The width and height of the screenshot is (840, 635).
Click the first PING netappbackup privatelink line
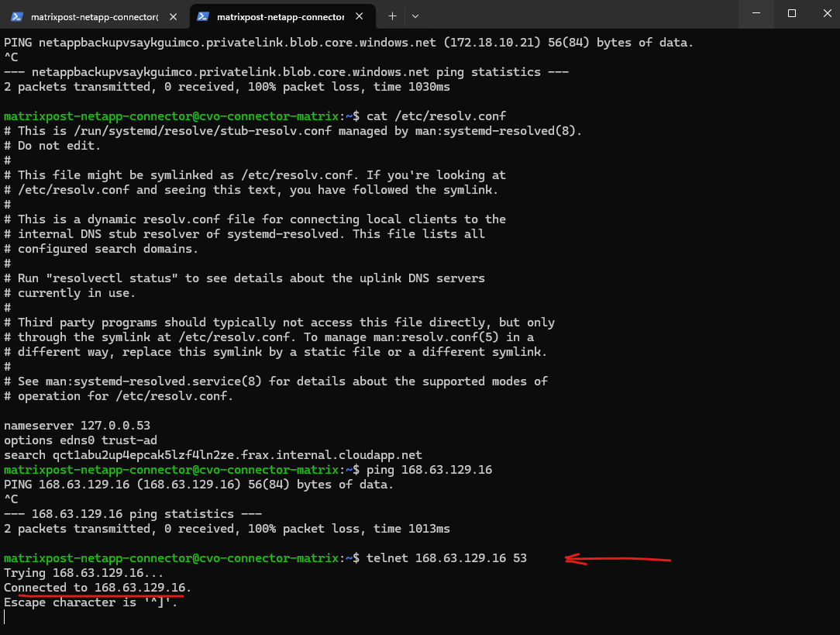tap(349, 43)
